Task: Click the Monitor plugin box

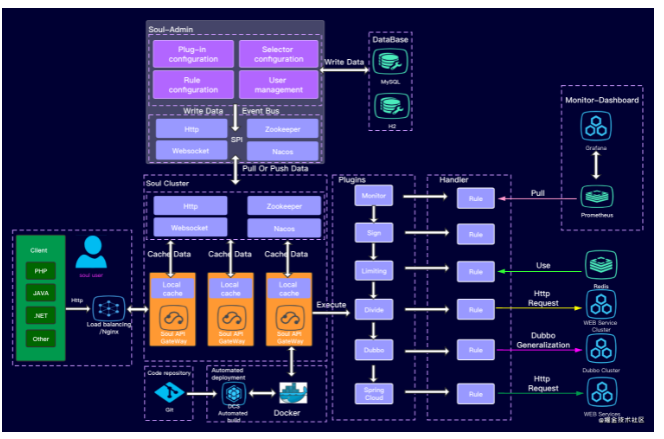Action: pos(374,196)
